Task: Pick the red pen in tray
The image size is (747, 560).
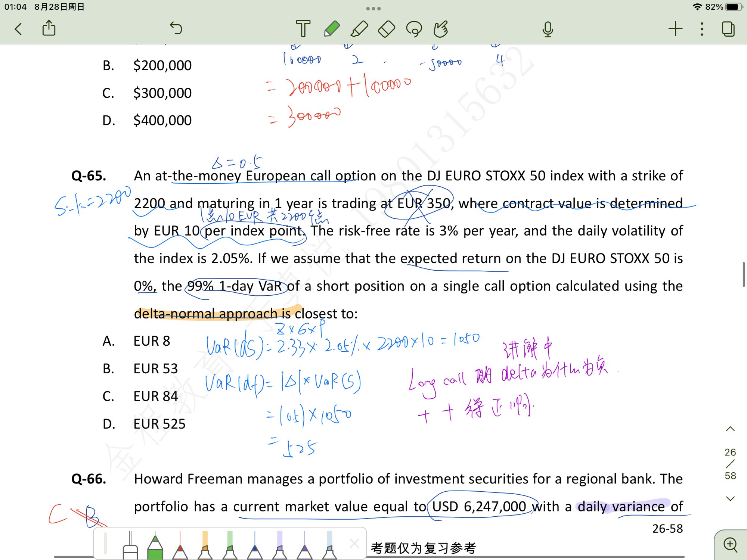Action: tap(180, 547)
